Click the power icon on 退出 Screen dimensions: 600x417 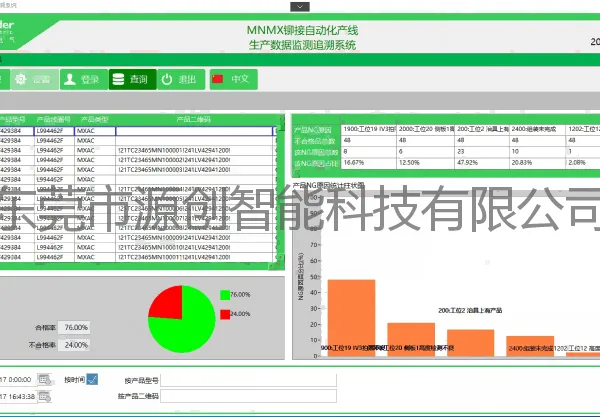[167, 79]
